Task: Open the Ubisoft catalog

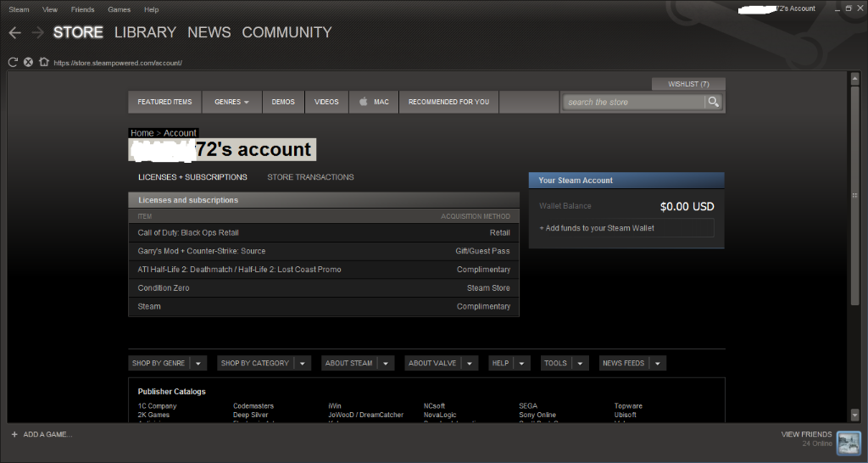Action: pyautogui.click(x=625, y=415)
